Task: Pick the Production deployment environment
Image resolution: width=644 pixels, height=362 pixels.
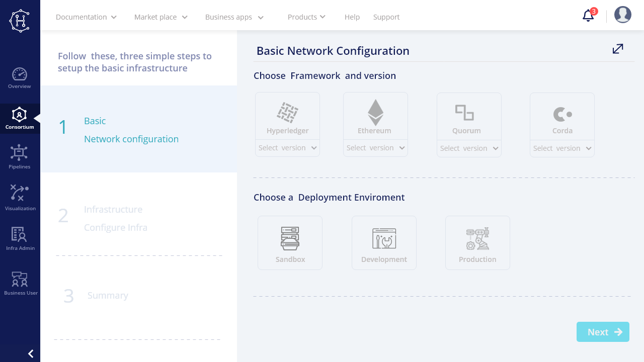Action: point(477,243)
